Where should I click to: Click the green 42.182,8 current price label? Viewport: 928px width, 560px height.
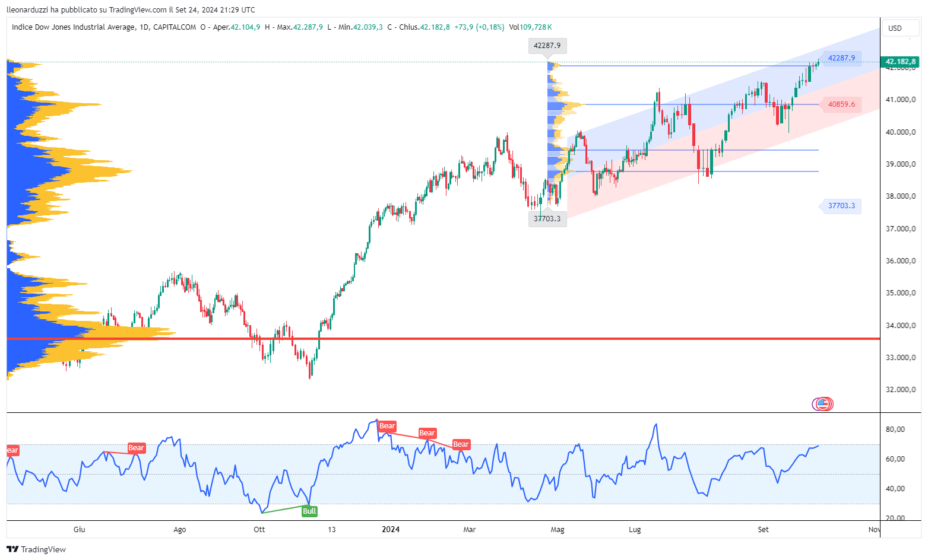(900, 62)
